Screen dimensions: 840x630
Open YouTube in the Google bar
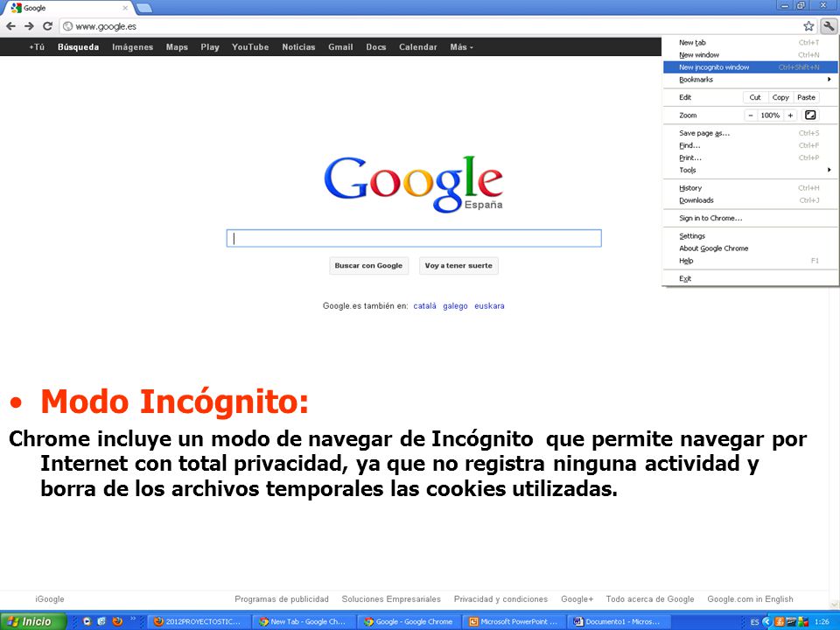coord(250,47)
